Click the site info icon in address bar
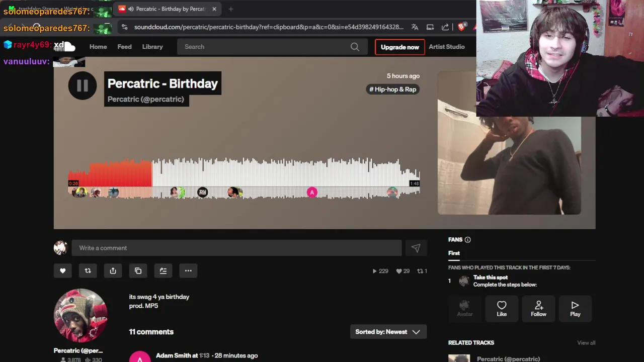This screenshot has width=644, height=362. pos(124,27)
